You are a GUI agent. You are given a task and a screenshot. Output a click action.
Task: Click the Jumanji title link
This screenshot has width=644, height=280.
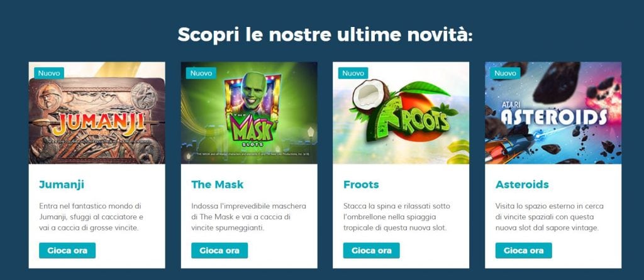point(62,185)
